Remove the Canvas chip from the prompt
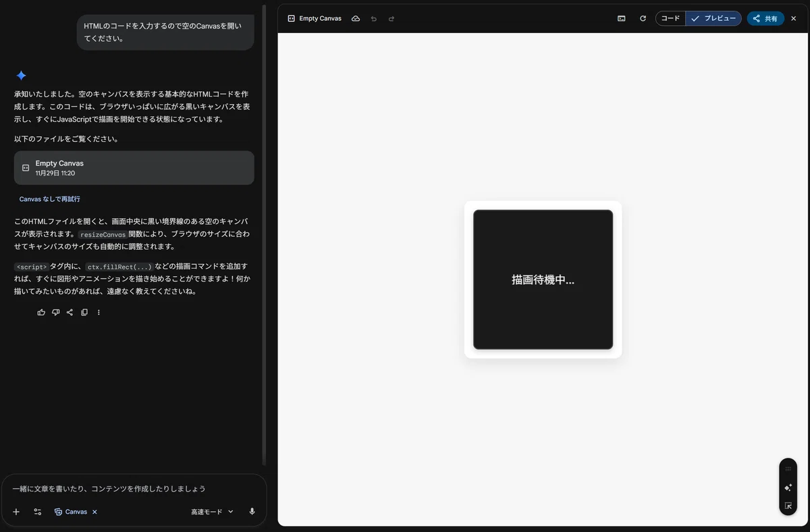 (x=94, y=512)
